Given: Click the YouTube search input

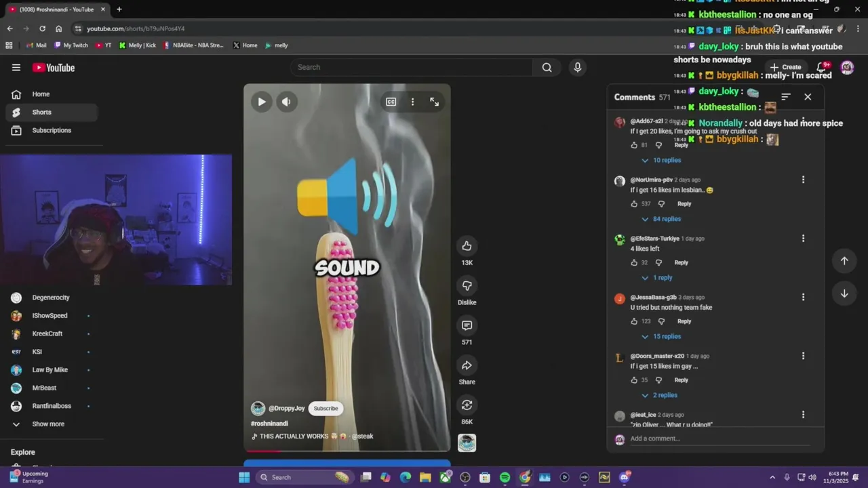Looking at the screenshot, I should pyautogui.click(x=412, y=67).
